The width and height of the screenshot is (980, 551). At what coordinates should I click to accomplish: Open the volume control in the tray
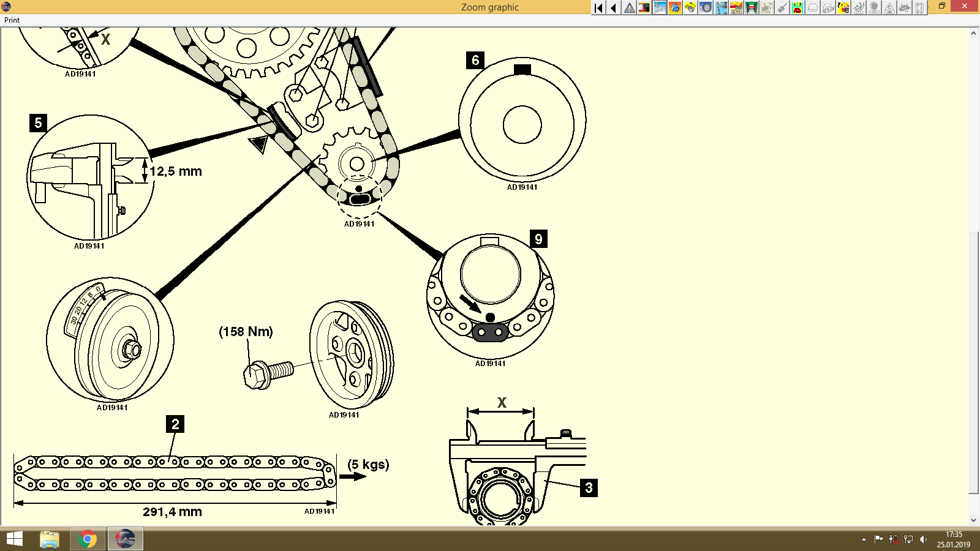point(924,539)
